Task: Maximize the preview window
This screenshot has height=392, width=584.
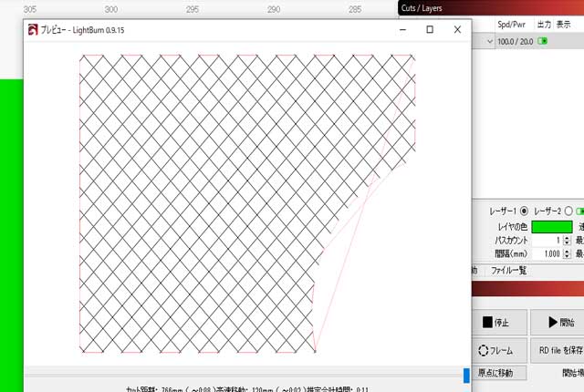Action: click(x=430, y=29)
